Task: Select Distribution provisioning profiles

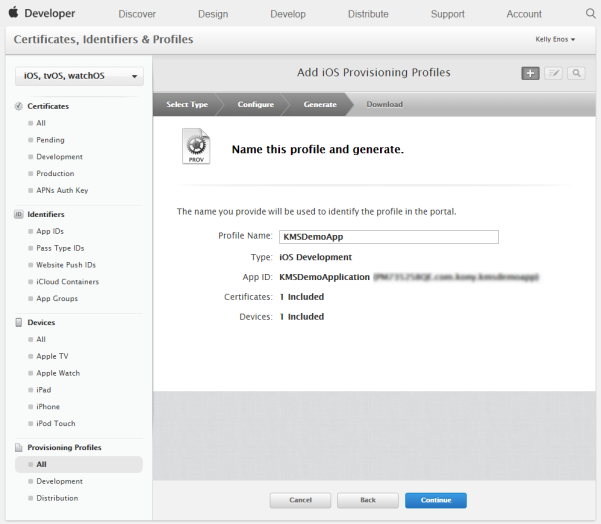Action: coord(57,498)
